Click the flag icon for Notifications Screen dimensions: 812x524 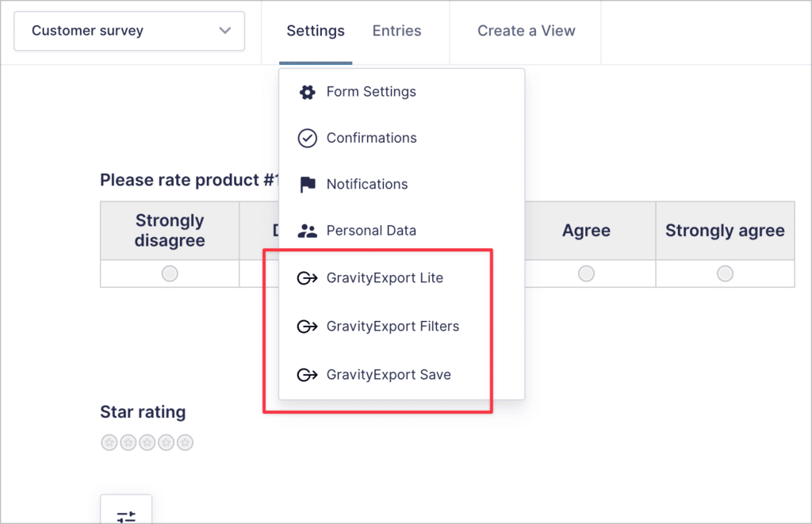(x=308, y=185)
